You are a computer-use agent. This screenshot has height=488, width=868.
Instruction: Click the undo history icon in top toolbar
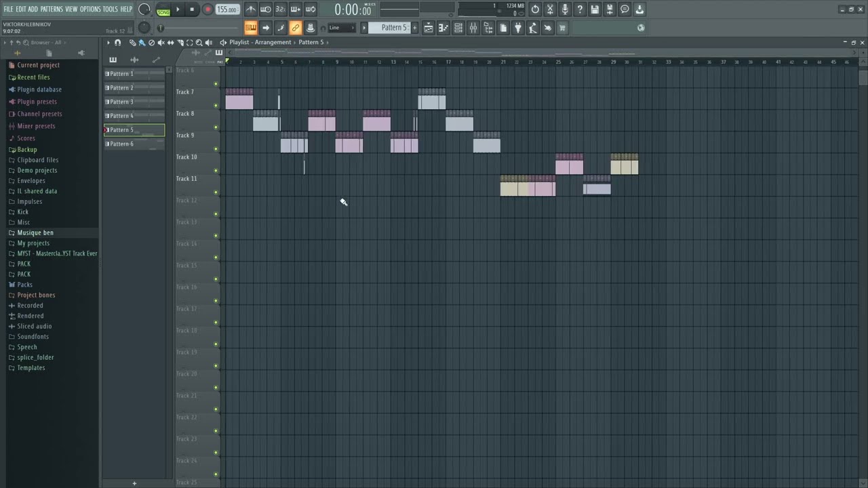[x=535, y=9]
